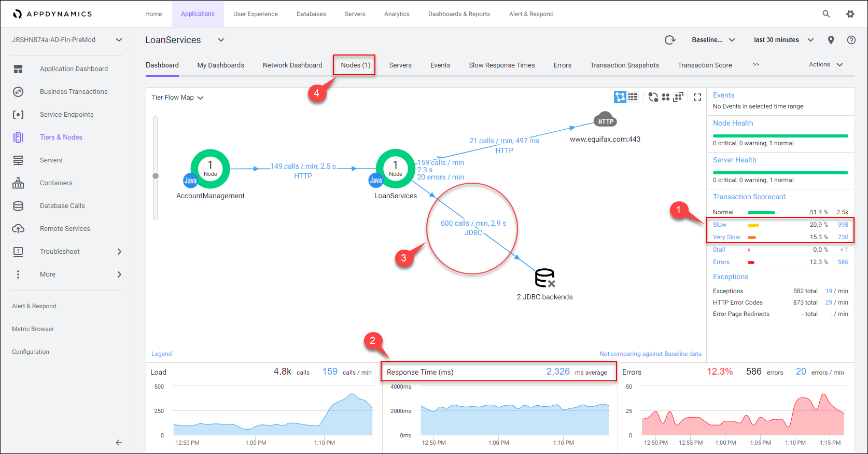Open the Very Slow transactions link
868x454 pixels.
click(726, 237)
